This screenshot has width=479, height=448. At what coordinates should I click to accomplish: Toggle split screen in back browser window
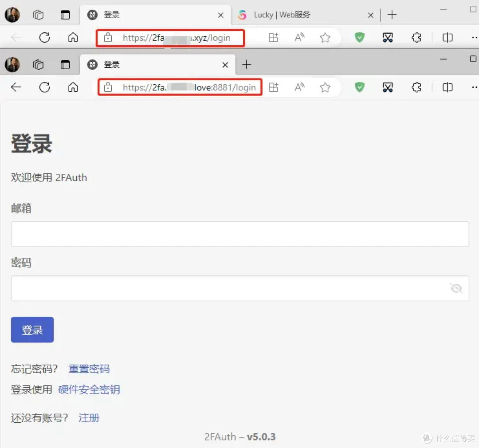(448, 38)
